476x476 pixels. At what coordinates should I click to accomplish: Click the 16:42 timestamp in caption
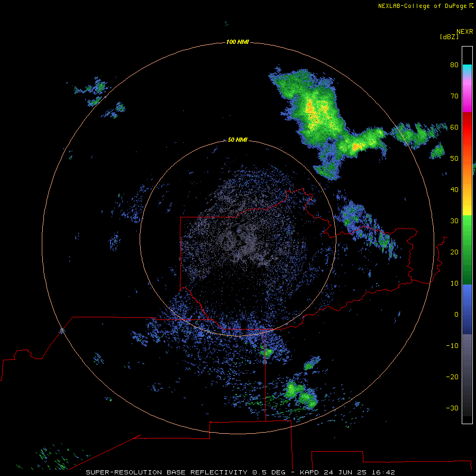point(384,472)
